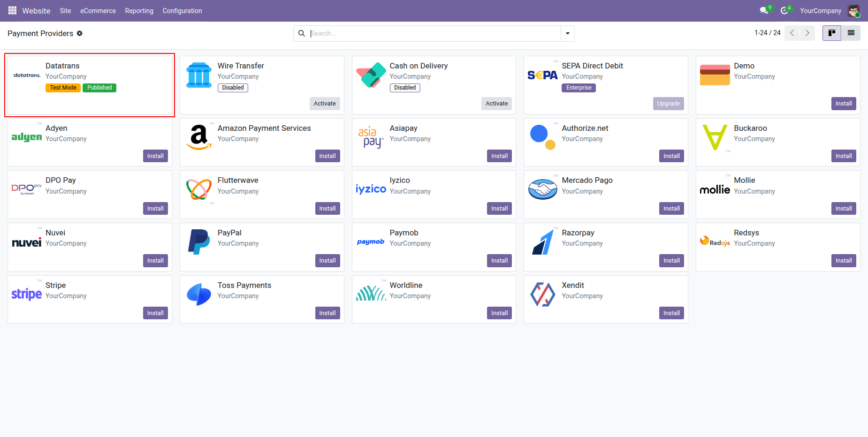Switch to list view
The image size is (868, 437).
(x=851, y=33)
